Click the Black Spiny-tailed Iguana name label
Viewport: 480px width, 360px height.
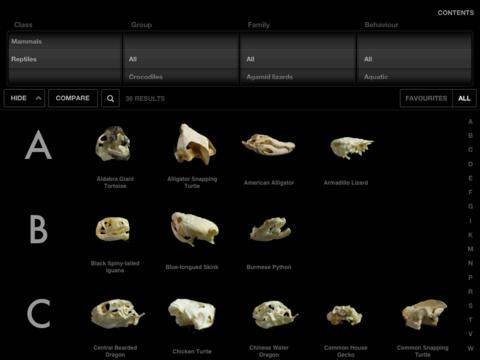tap(115, 267)
